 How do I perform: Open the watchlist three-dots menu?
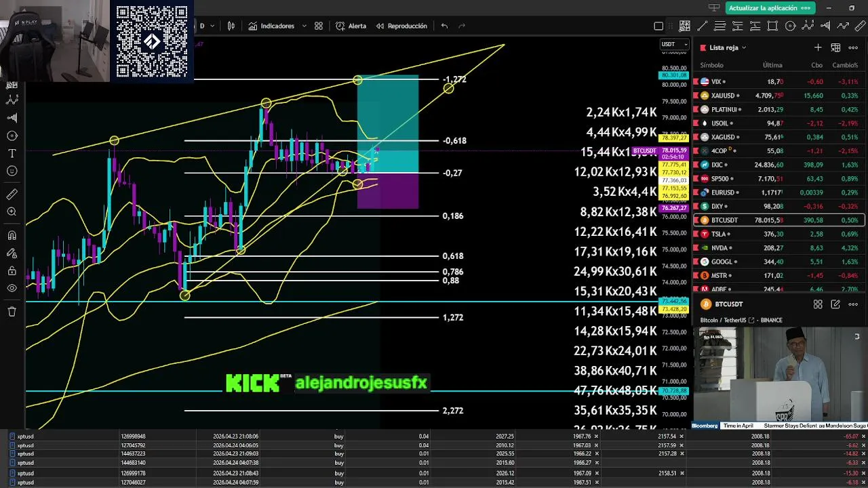pyautogui.click(x=853, y=47)
